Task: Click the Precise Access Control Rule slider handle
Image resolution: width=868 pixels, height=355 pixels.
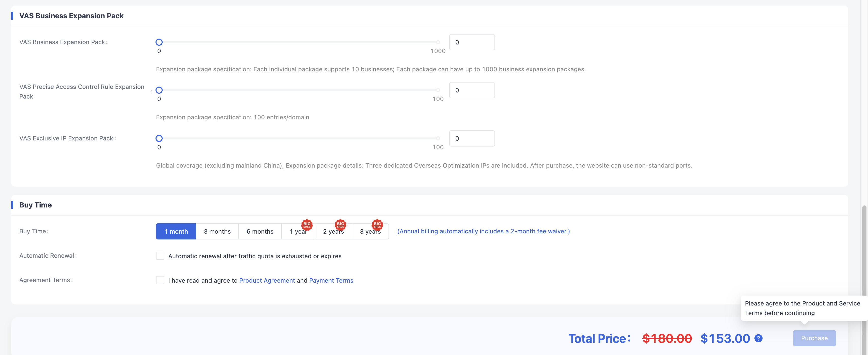Action: 159,90
